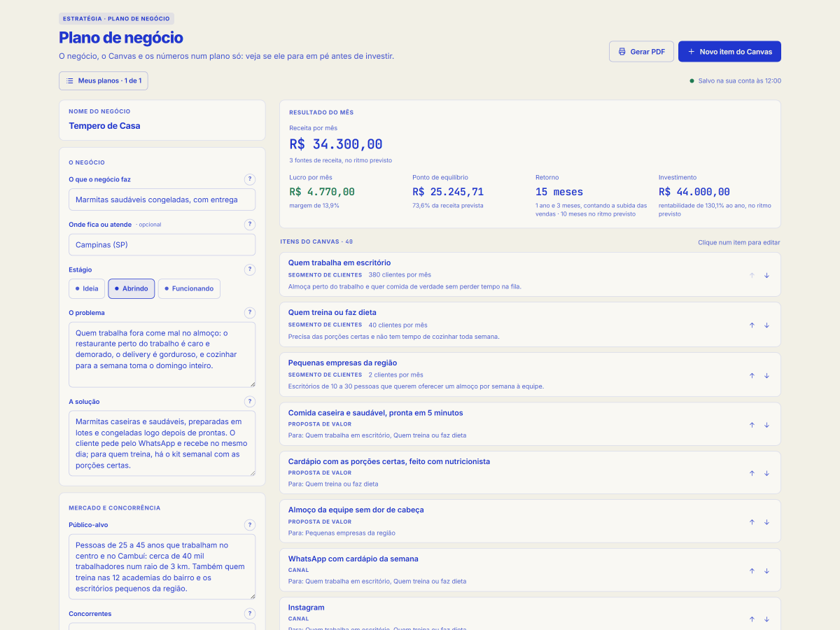Viewport: 840px width, 630px height.
Task: Move 'Almoço da equipe' item up
Action: coord(752,522)
